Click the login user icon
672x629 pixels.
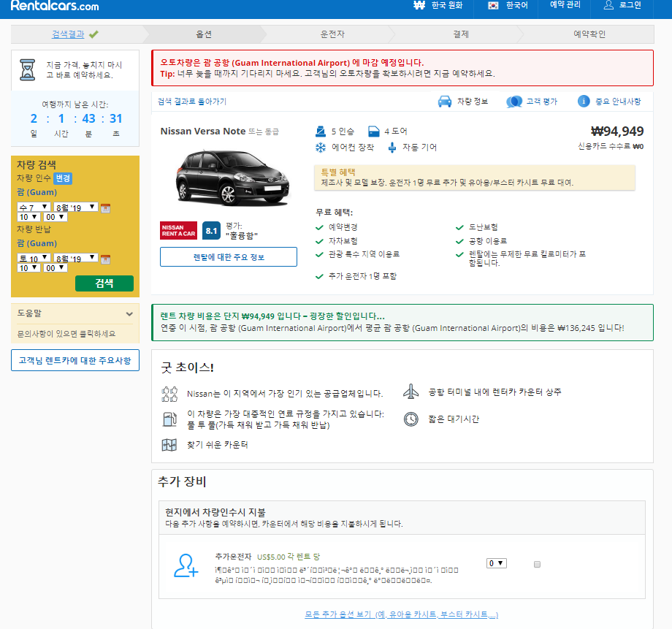pos(608,5)
